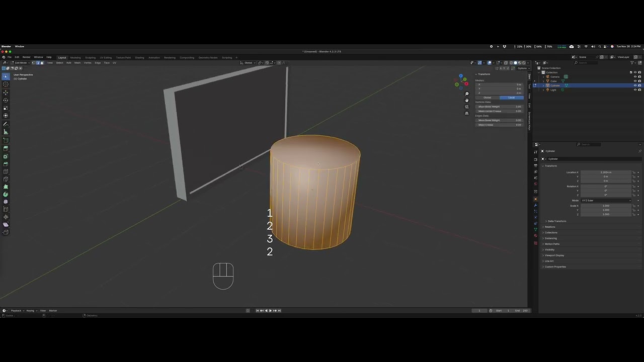
Task: Enable face select mode icon
Action: coord(42,63)
